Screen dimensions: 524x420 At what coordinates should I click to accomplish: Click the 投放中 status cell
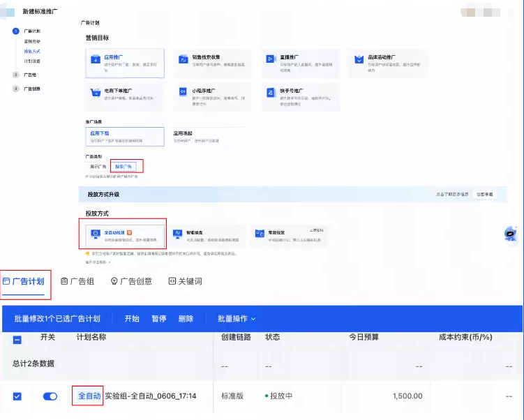pyautogui.click(x=278, y=396)
